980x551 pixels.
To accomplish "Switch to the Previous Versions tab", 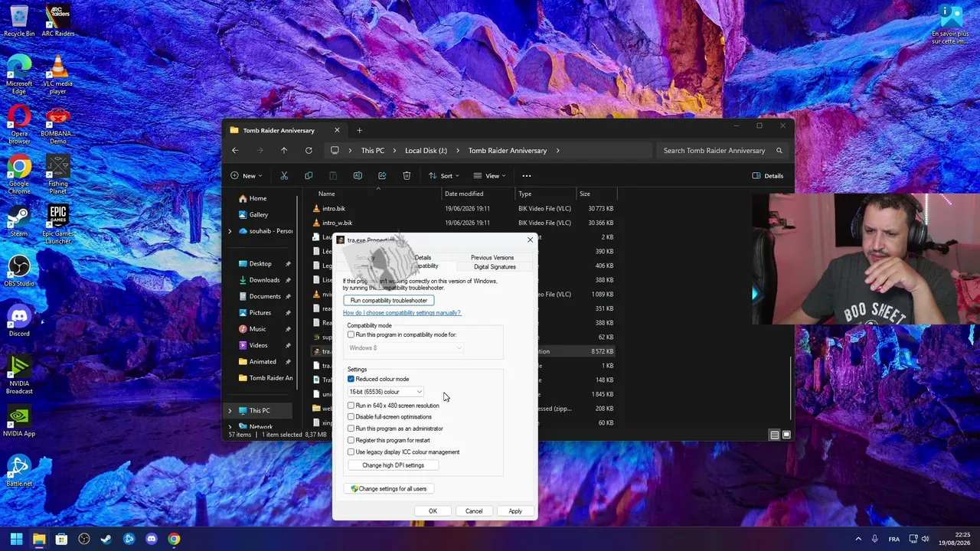I will [492, 258].
